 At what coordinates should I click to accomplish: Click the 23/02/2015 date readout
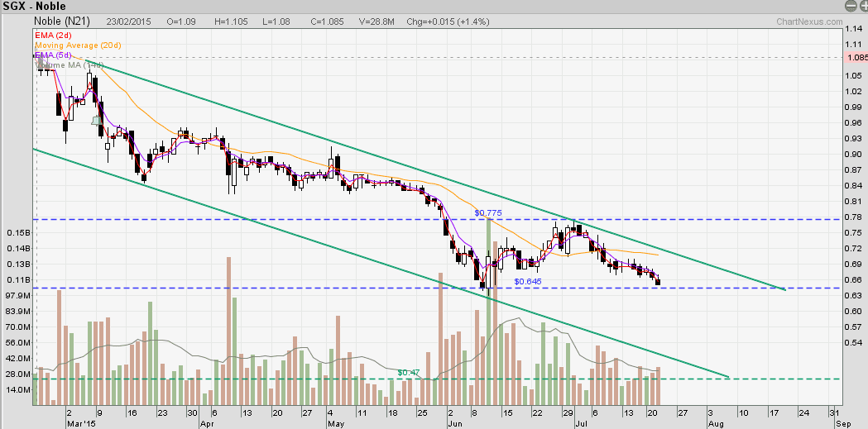[128, 21]
